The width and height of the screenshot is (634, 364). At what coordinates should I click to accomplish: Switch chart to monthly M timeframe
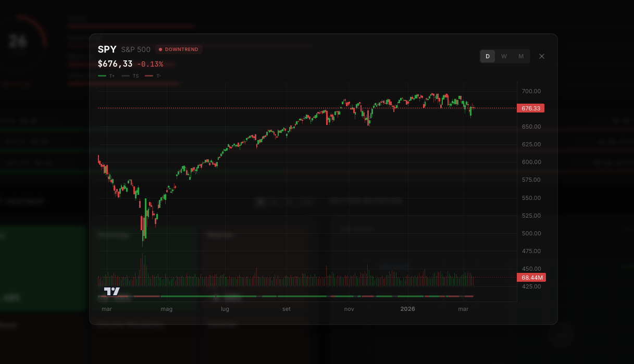tap(521, 56)
